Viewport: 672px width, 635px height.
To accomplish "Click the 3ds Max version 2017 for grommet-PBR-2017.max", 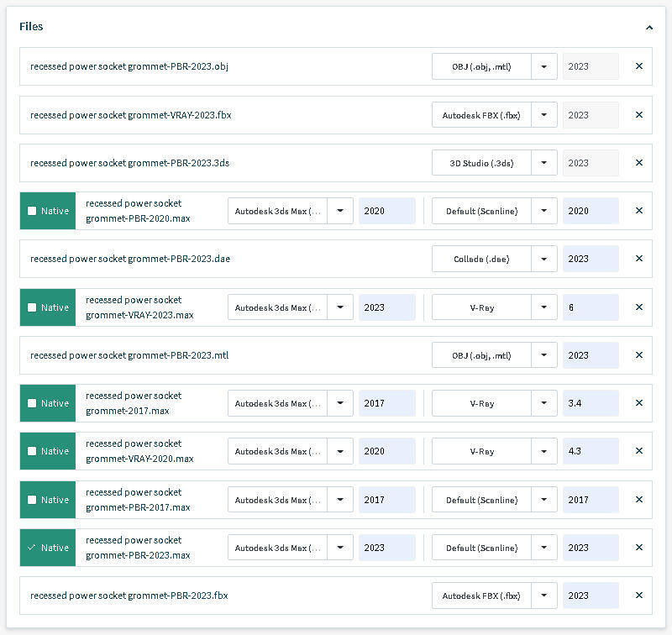I will 386,500.
